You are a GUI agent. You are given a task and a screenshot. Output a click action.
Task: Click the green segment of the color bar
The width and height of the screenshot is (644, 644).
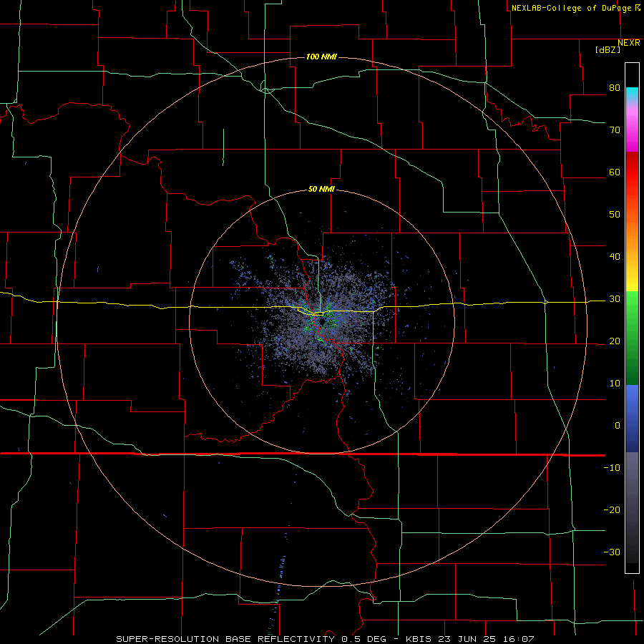click(x=632, y=338)
